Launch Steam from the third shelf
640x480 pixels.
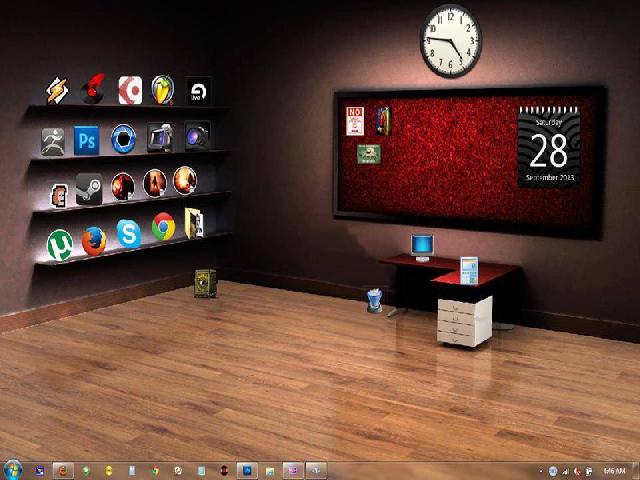click(x=88, y=187)
